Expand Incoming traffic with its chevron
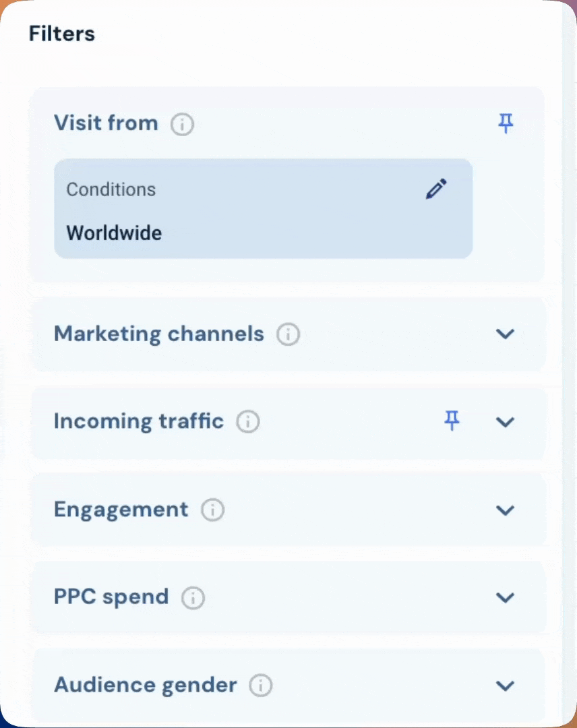The image size is (577, 728). [x=505, y=422]
